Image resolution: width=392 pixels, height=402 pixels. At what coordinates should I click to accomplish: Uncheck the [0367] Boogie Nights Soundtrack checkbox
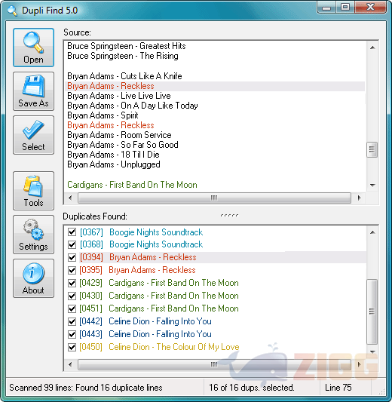coord(72,232)
